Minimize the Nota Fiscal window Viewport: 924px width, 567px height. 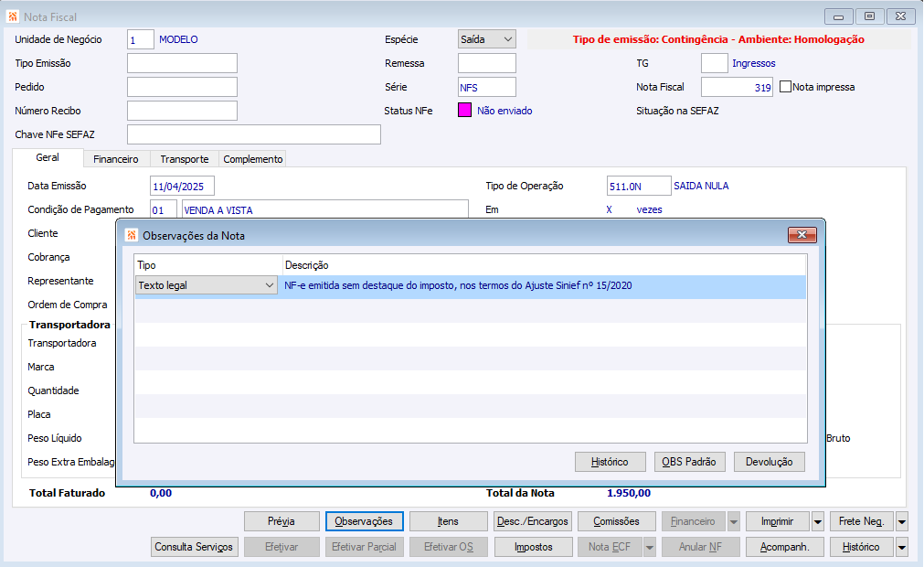pyautogui.click(x=839, y=16)
